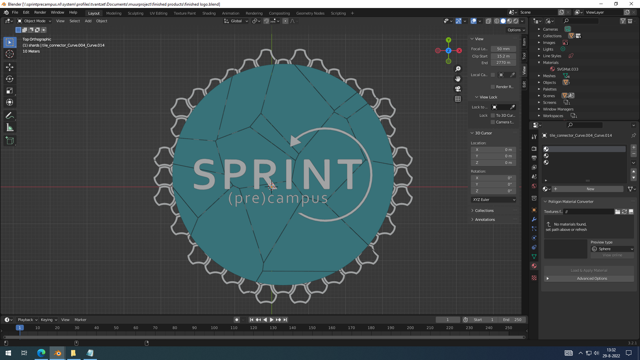Toggle snapping magnet in header
This screenshot has height=360, width=640.
266,21
